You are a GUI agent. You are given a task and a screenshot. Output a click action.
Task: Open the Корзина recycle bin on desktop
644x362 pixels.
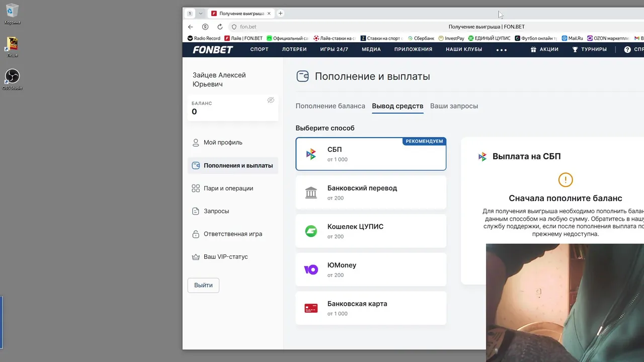click(x=12, y=14)
